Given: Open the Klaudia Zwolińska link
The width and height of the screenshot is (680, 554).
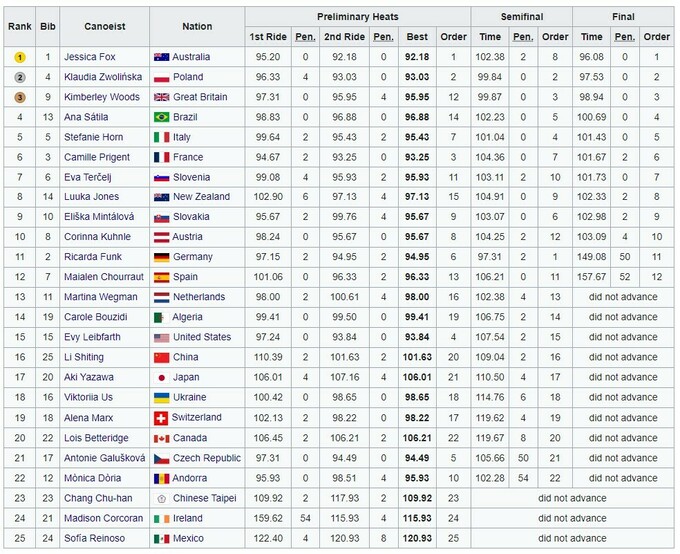Looking at the screenshot, I should click(x=102, y=77).
